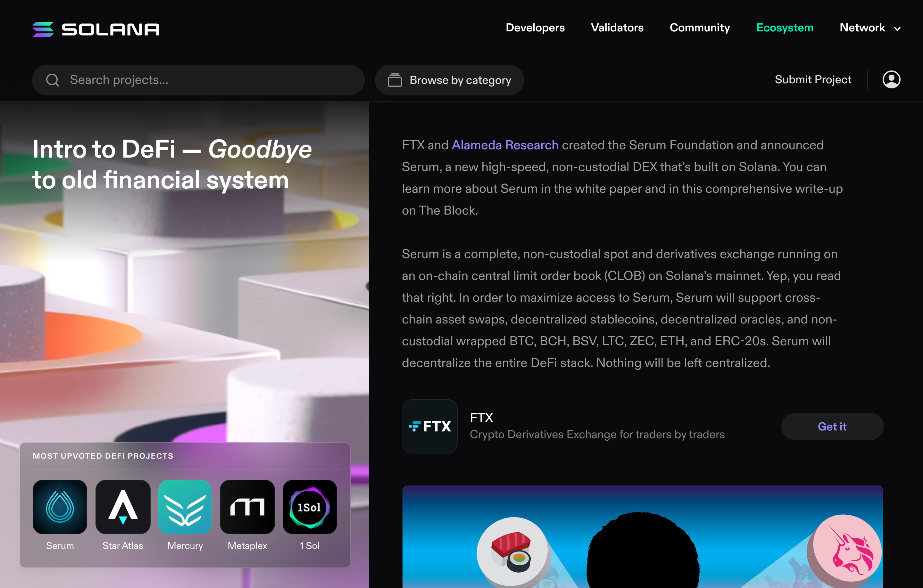Click the Get it button
Viewport: 923px width, 588px height.
(x=832, y=426)
